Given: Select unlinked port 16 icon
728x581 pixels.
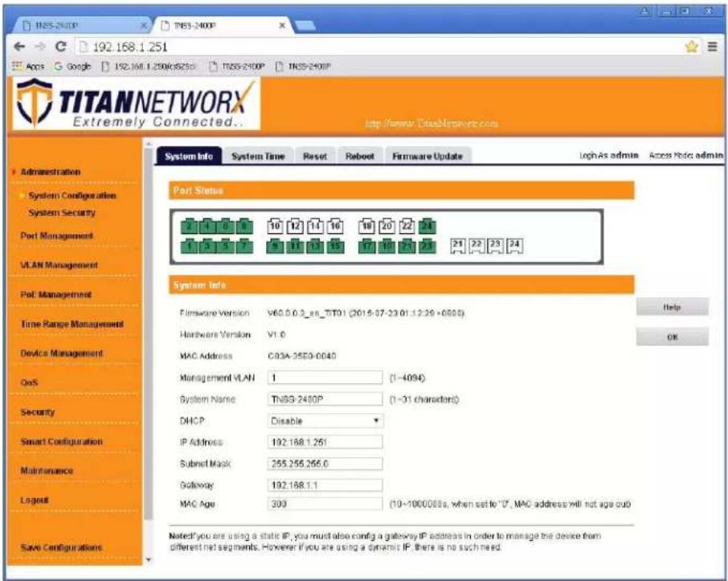Looking at the screenshot, I should [x=335, y=226].
